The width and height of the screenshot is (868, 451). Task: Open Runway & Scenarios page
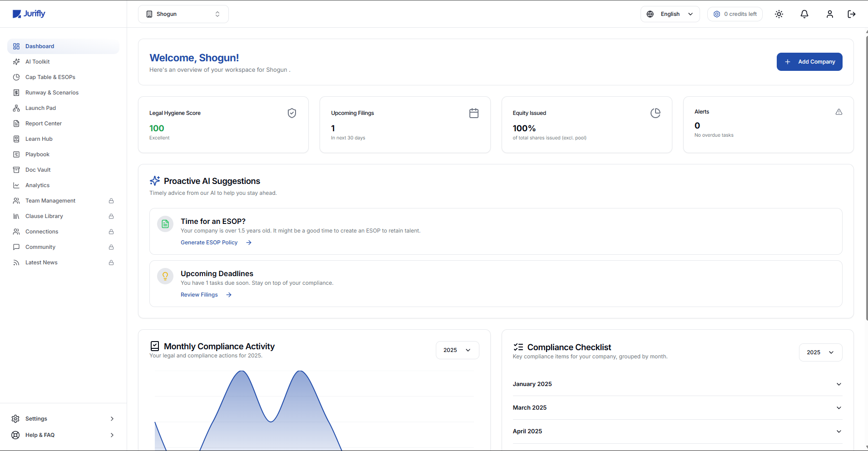click(x=63, y=93)
